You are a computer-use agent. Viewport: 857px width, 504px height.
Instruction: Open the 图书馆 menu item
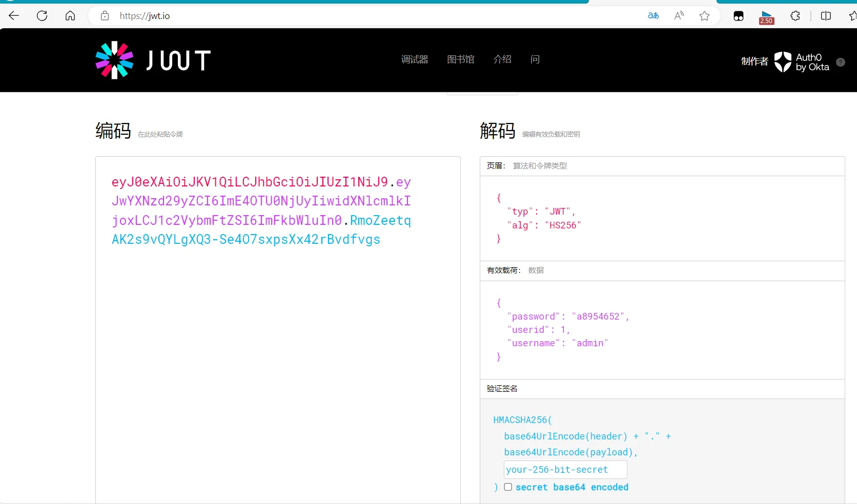click(x=460, y=59)
